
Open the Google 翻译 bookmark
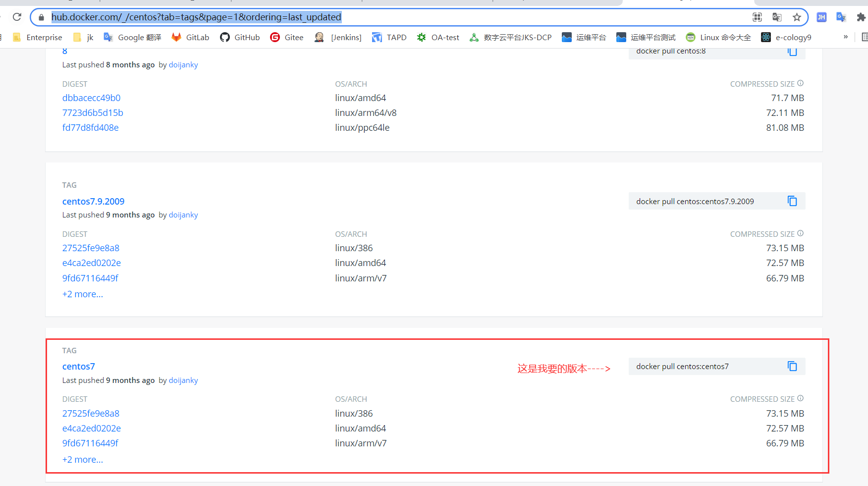(x=132, y=37)
